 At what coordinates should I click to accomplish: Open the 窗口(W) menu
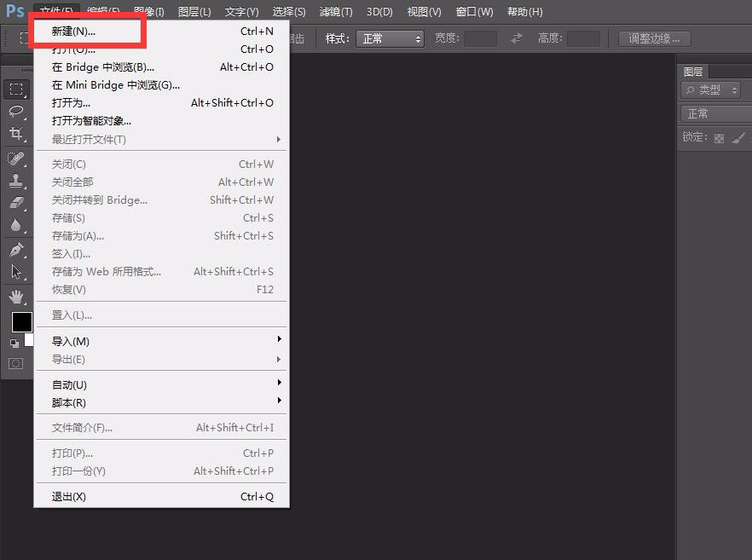click(474, 12)
